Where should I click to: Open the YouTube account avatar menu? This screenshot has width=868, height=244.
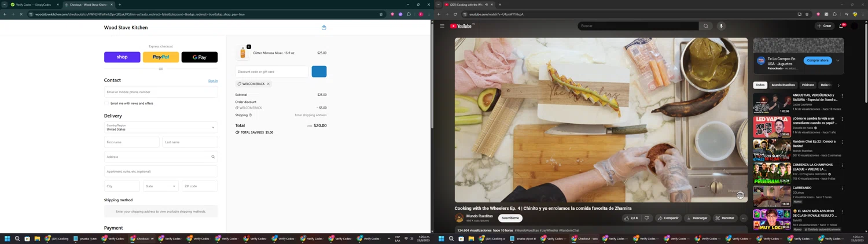854,26
